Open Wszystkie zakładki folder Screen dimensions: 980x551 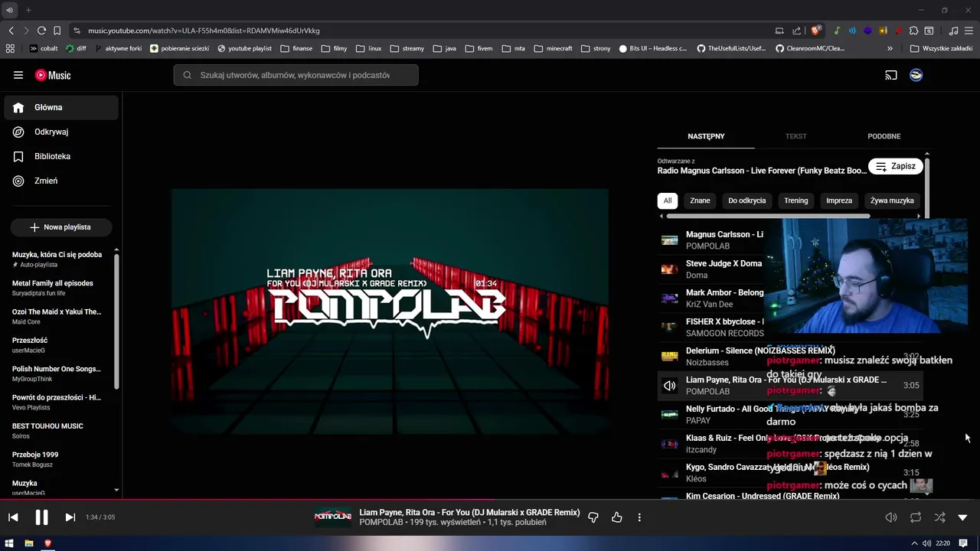(x=941, y=48)
